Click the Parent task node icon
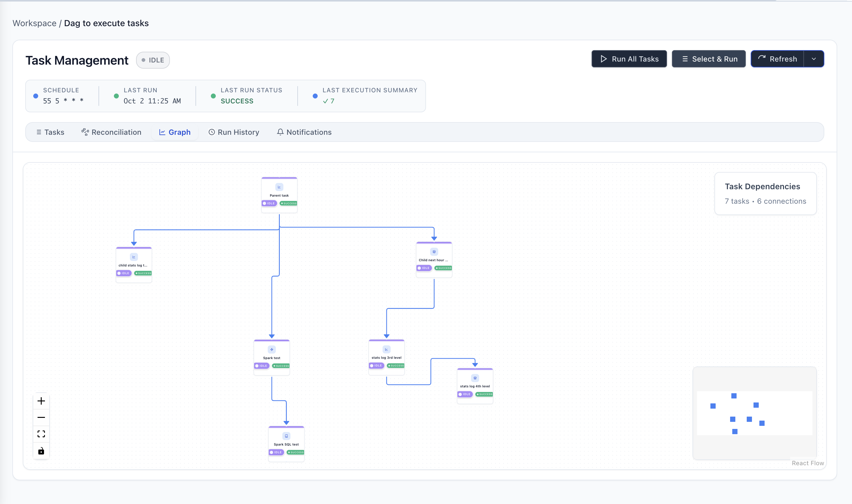 coord(279,187)
